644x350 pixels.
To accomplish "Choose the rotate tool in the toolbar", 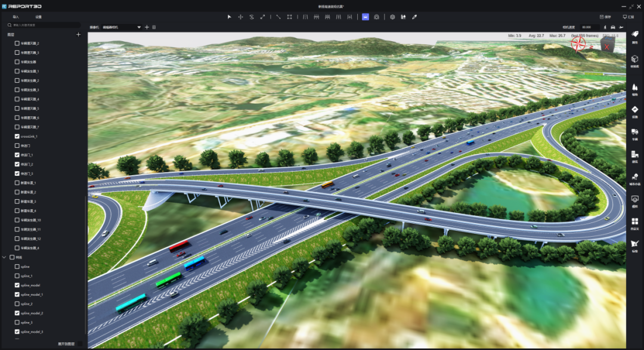I will [252, 17].
